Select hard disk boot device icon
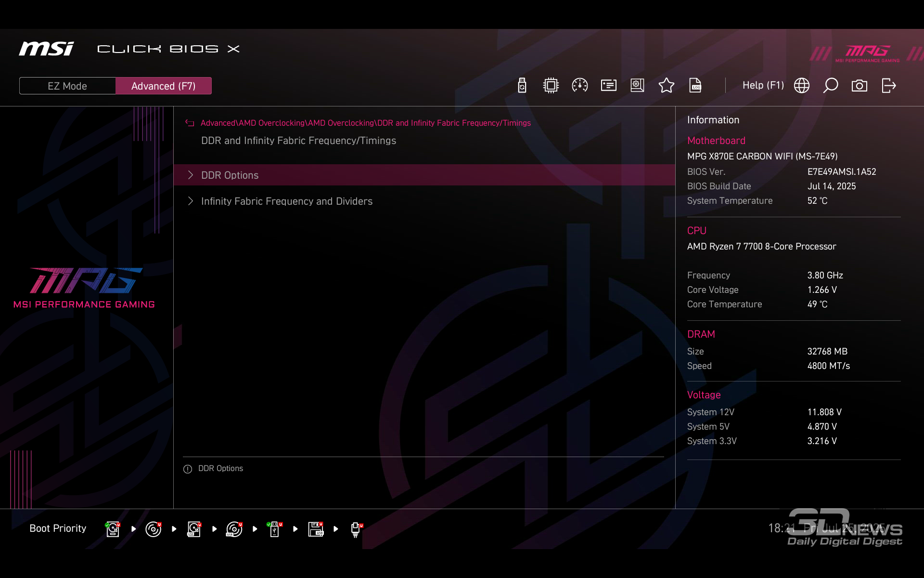This screenshot has height=578, width=924. pos(113,529)
